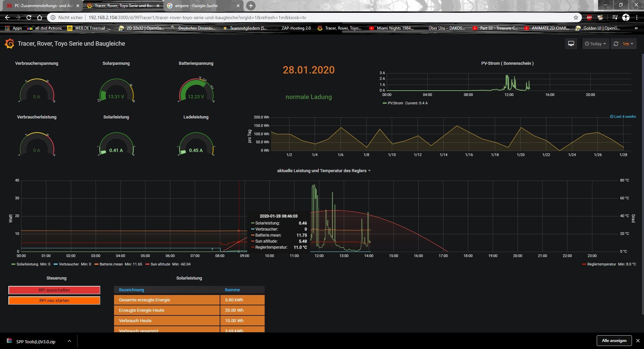644x349 pixels.
Task: Open the Today time range picker
Action: [595, 44]
